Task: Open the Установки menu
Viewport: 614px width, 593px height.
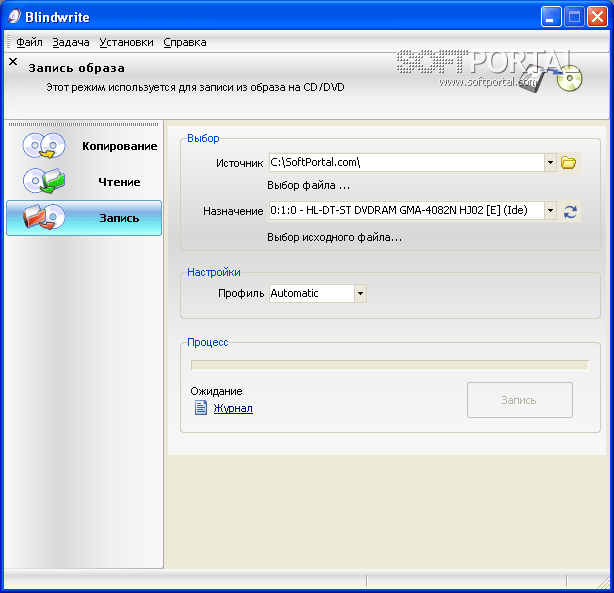Action: click(x=127, y=42)
